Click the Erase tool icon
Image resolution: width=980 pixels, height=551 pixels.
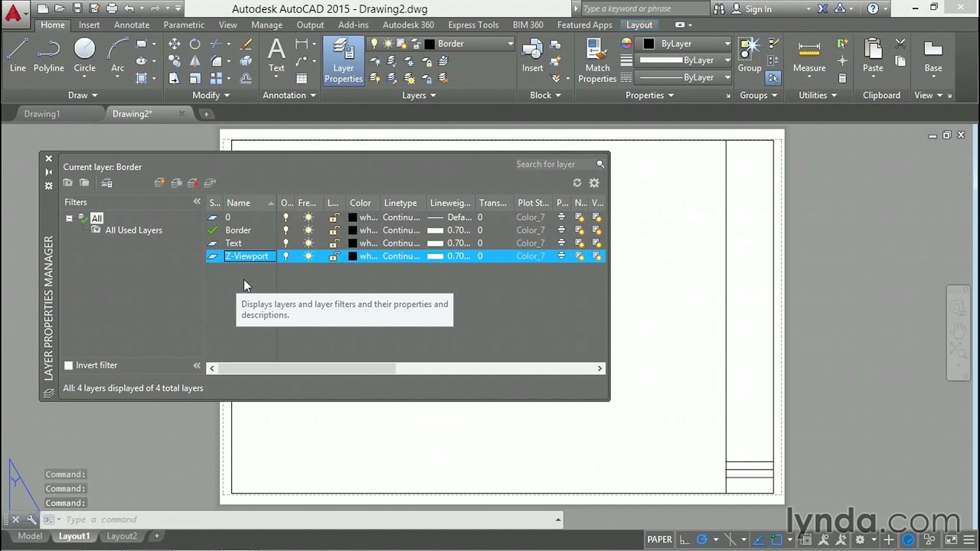[246, 44]
